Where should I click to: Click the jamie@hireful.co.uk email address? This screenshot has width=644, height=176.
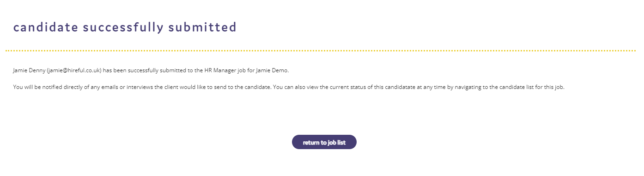tap(74, 71)
